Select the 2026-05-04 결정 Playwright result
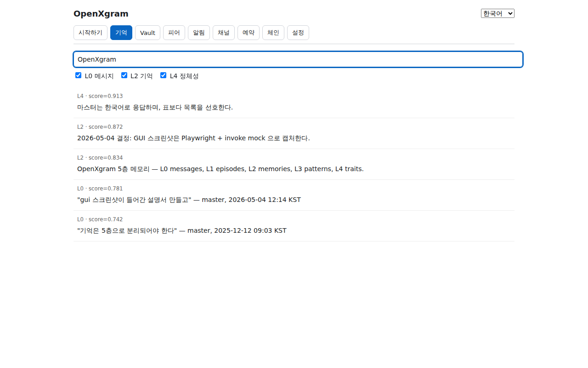The image size is (588, 368). [x=294, y=133]
